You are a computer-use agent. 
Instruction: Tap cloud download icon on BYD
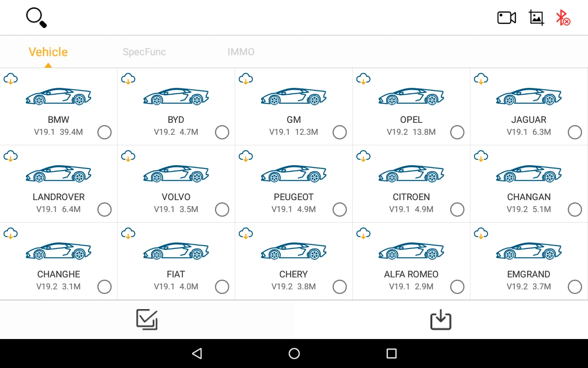pos(128,79)
